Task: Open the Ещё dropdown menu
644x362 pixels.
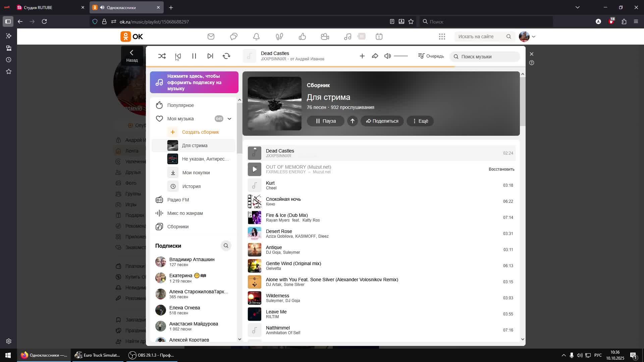Action: (x=420, y=121)
